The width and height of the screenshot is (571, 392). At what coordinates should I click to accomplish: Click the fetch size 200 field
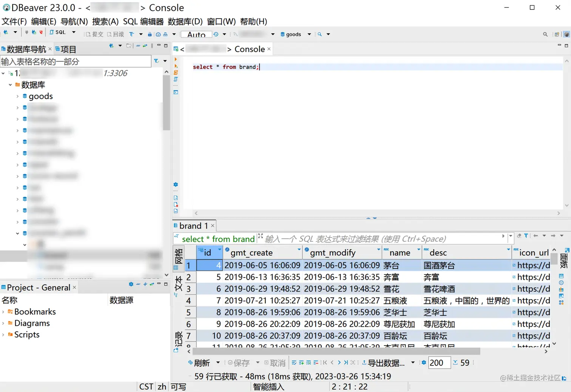tap(439, 363)
